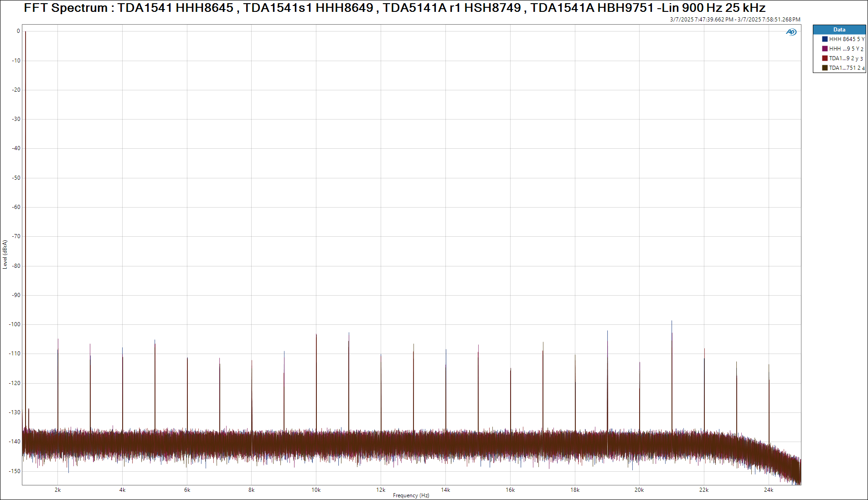
Task: Click the 10k tick on frequency axis
Action: [x=316, y=490]
